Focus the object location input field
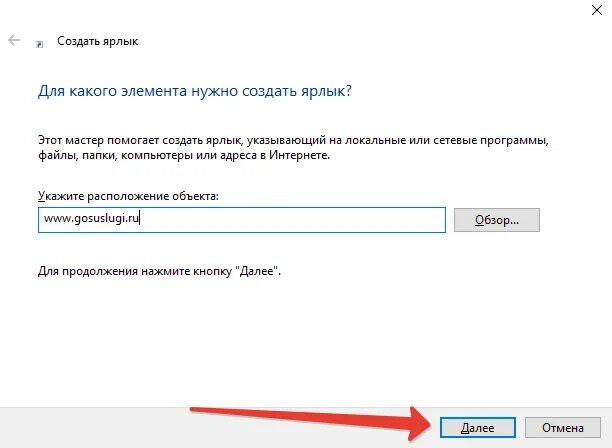 [242, 220]
